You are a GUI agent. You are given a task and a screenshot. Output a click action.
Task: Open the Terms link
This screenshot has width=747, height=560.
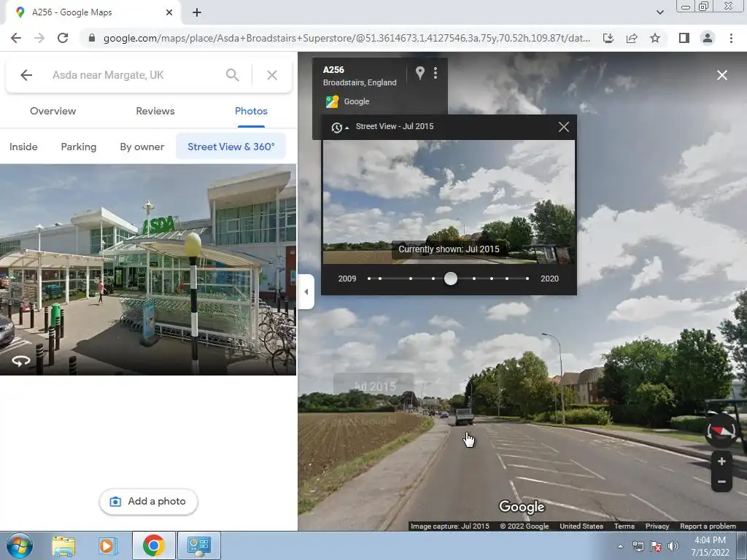(x=624, y=526)
